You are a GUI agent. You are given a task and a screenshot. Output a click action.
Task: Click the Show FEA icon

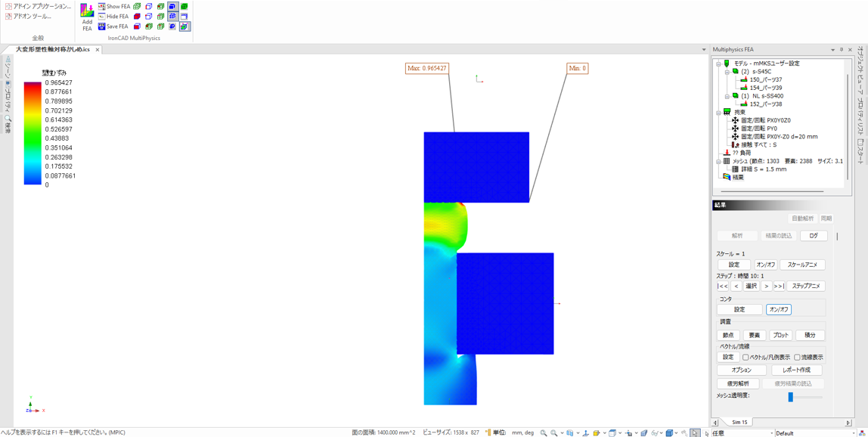(102, 6)
